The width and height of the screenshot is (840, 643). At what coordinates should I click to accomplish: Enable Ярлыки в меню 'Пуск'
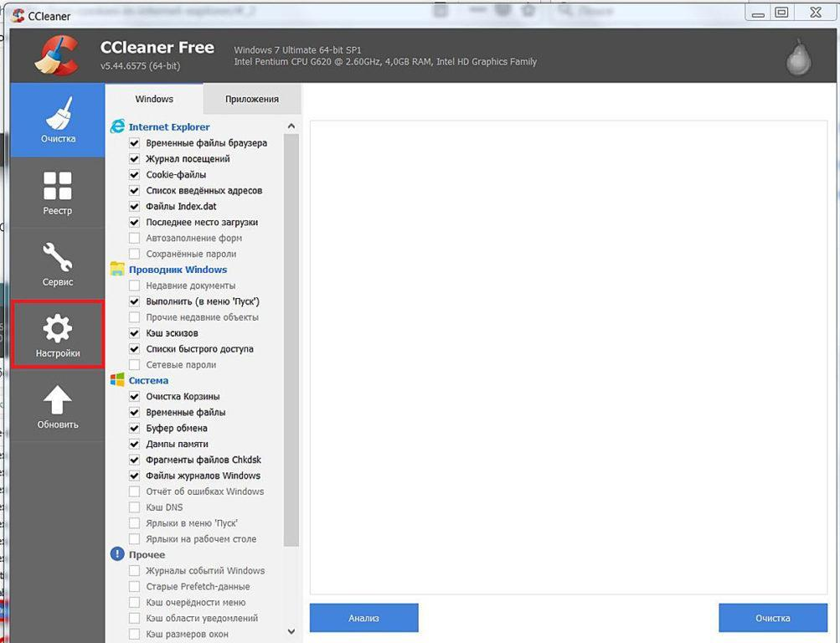[135, 523]
